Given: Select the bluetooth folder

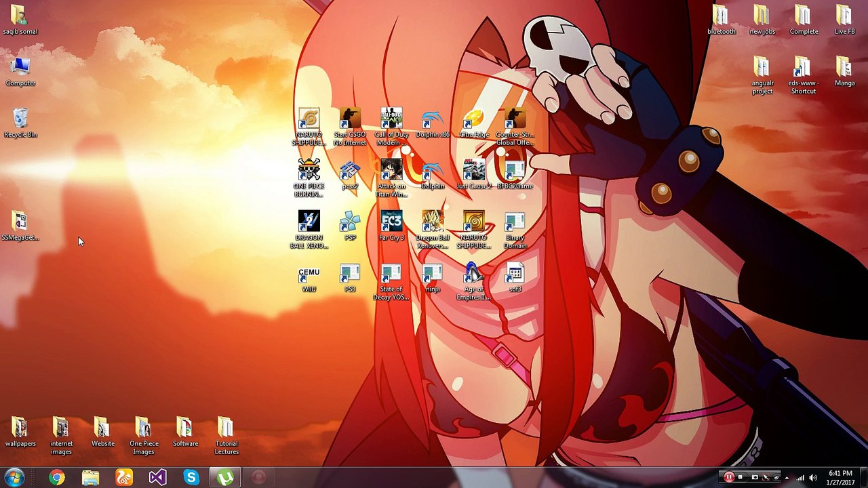Looking at the screenshot, I should 722,20.
